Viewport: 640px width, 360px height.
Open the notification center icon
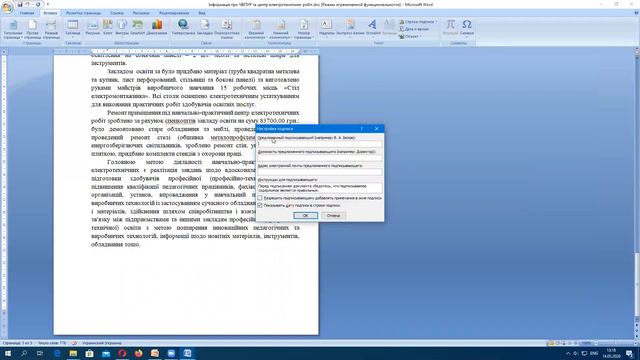coord(629,353)
